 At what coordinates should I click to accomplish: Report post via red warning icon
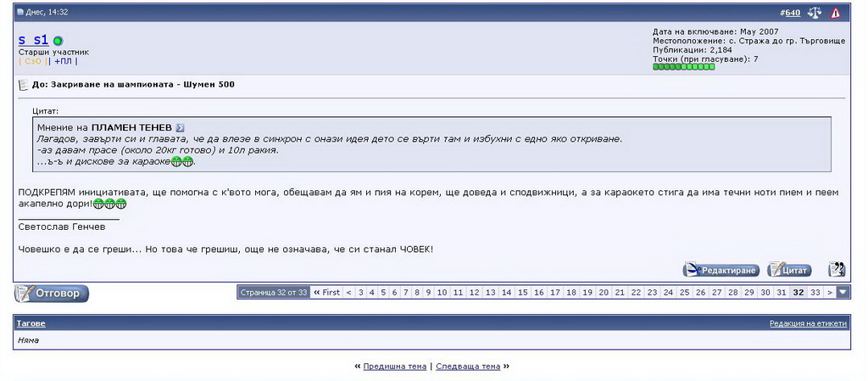tap(835, 13)
